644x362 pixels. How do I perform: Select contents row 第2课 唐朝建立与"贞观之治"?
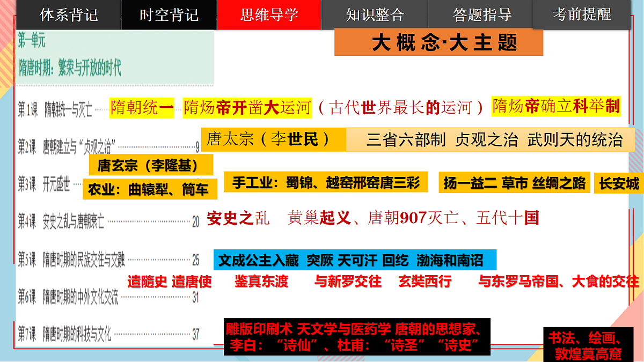pos(109,146)
